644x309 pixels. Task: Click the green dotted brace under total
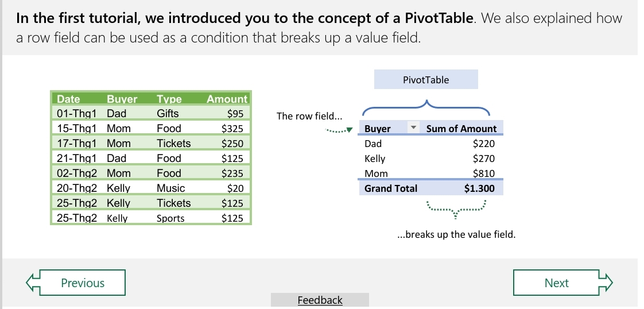[456, 210]
